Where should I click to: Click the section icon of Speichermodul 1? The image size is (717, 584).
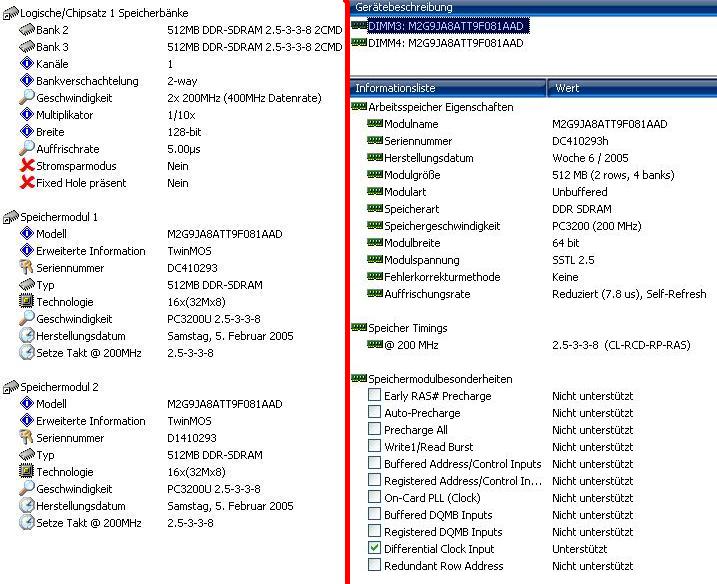coord(11,217)
